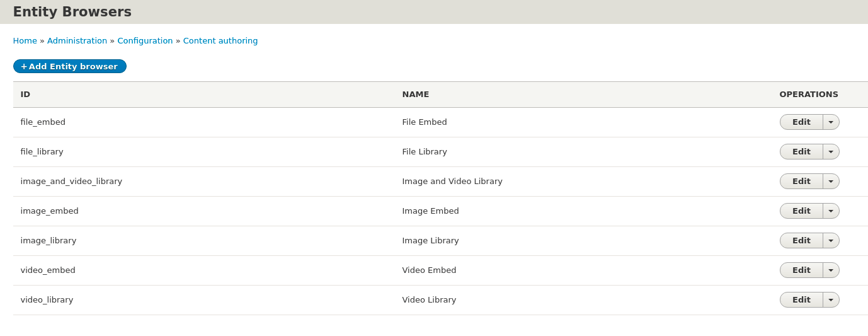Viewport: 868px width, 336px height.
Task: Edit the Image Library entity browser
Action: (801, 241)
